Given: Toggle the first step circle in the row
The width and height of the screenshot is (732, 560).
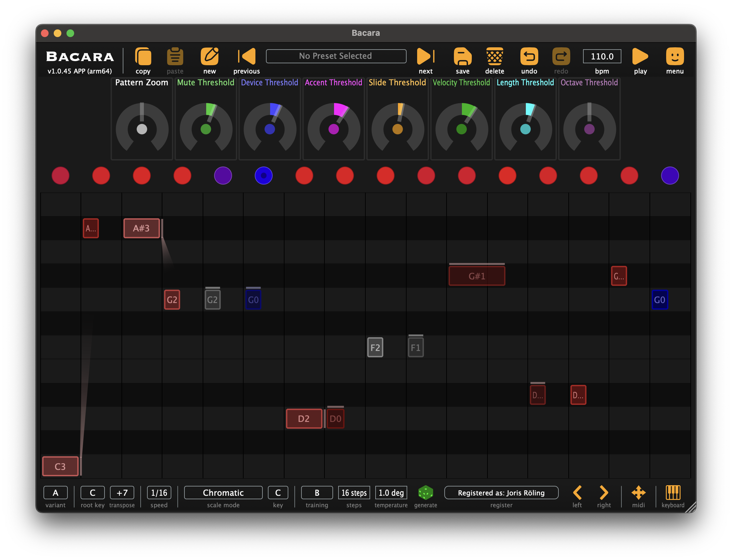Looking at the screenshot, I should point(60,176).
